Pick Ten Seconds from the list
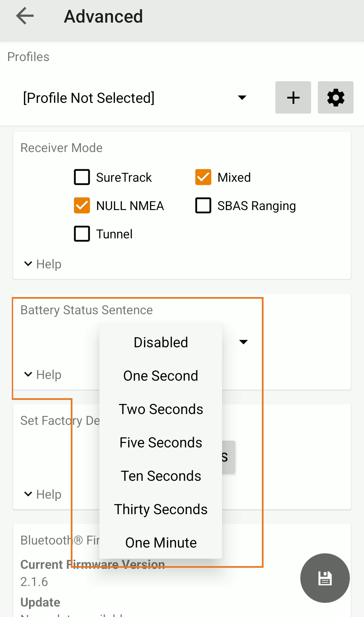 (x=161, y=476)
